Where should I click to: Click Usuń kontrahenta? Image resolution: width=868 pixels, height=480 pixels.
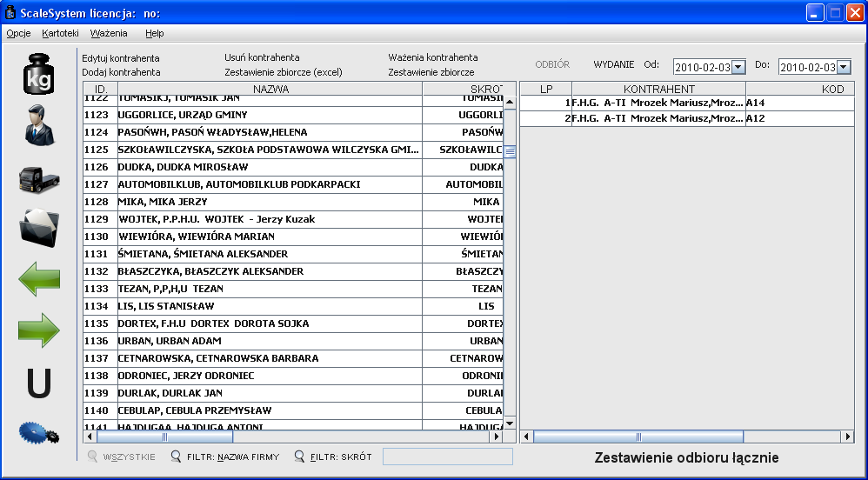tap(262, 57)
